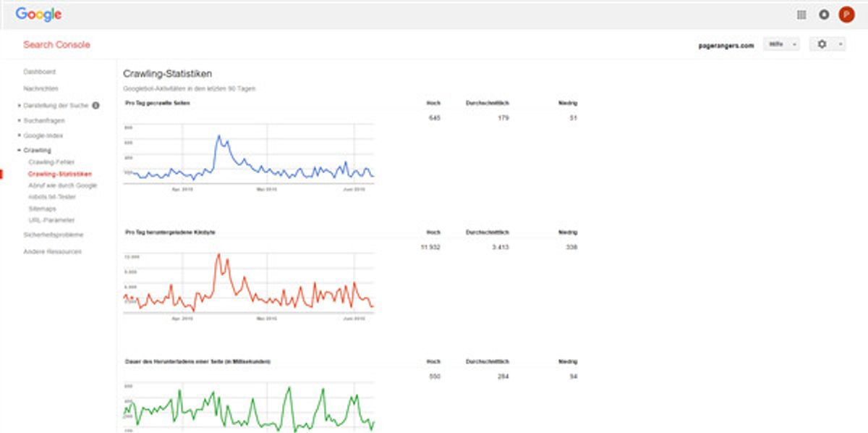Click the low value 338

[x=571, y=247]
